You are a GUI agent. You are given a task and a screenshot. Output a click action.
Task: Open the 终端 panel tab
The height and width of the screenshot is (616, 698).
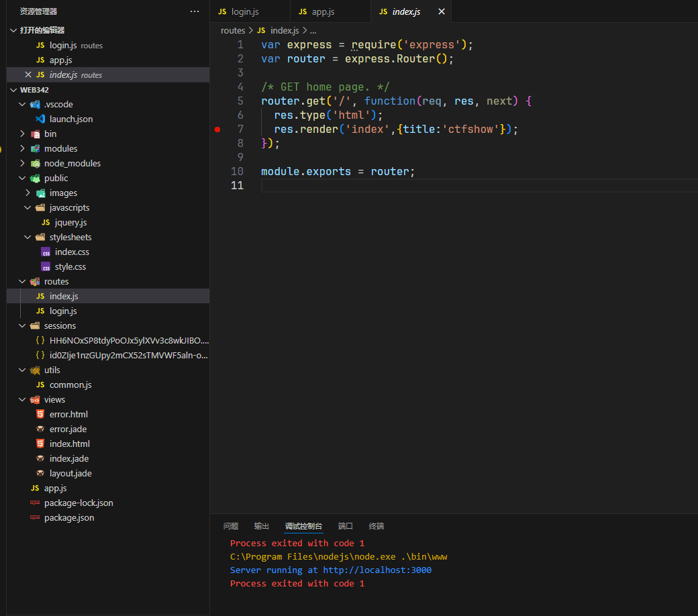coord(377,526)
